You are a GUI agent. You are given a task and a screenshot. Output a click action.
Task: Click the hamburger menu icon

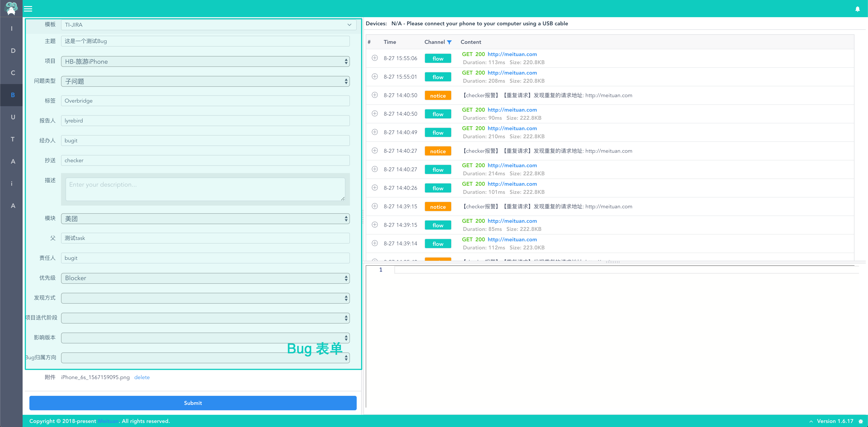[28, 9]
